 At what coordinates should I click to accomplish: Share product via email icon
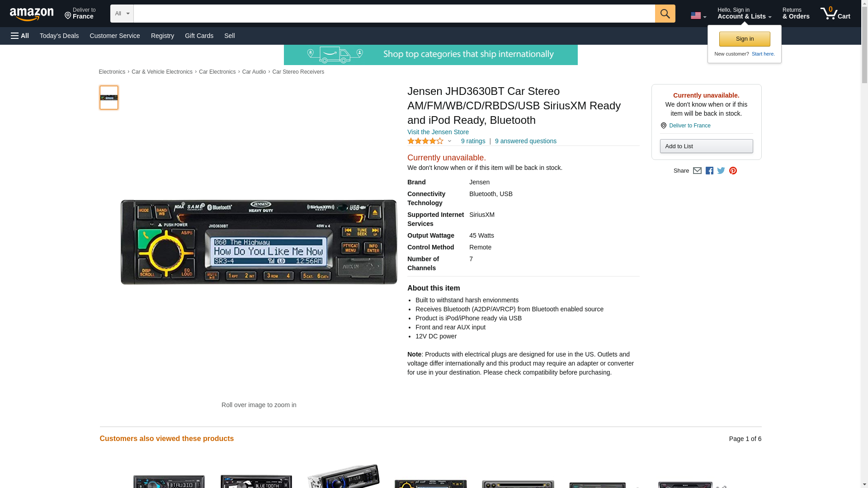click(x=697, y=171)
